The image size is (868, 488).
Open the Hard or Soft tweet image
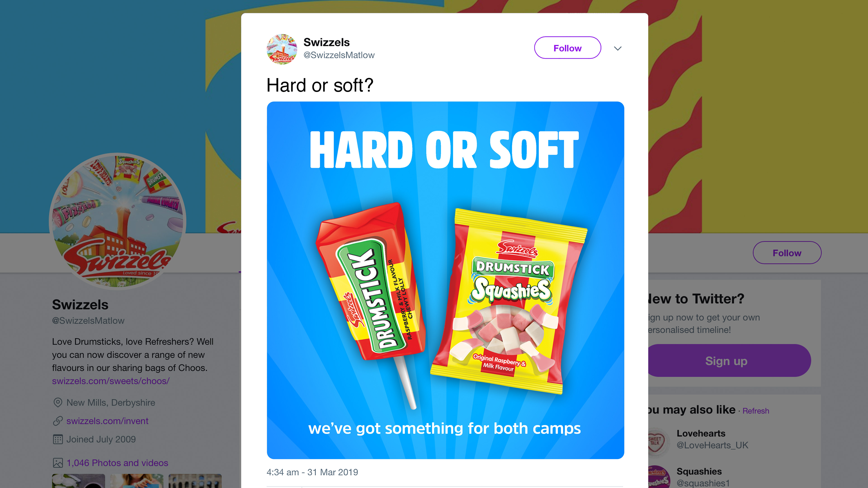pyautogui.click(x=446, y=280)
